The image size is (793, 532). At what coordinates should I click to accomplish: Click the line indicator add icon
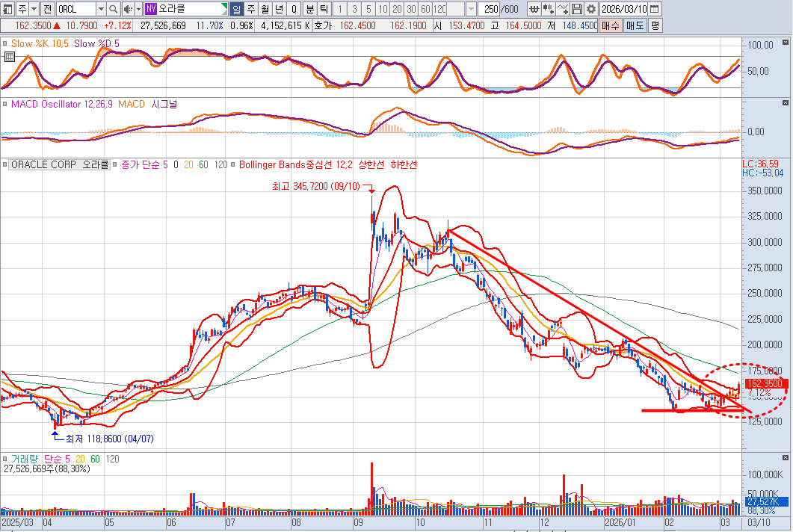pos(564,9)
